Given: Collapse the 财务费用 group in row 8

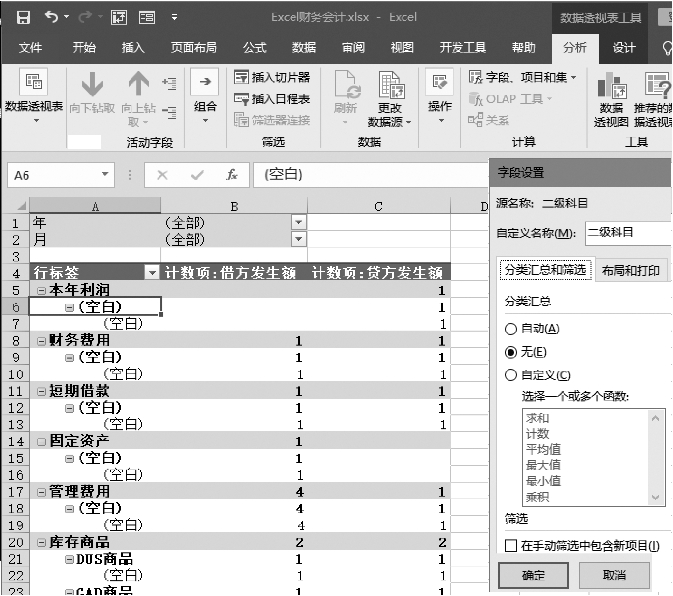Looking at the screenshot, I should pyautogui.click(x=42, y=340).
